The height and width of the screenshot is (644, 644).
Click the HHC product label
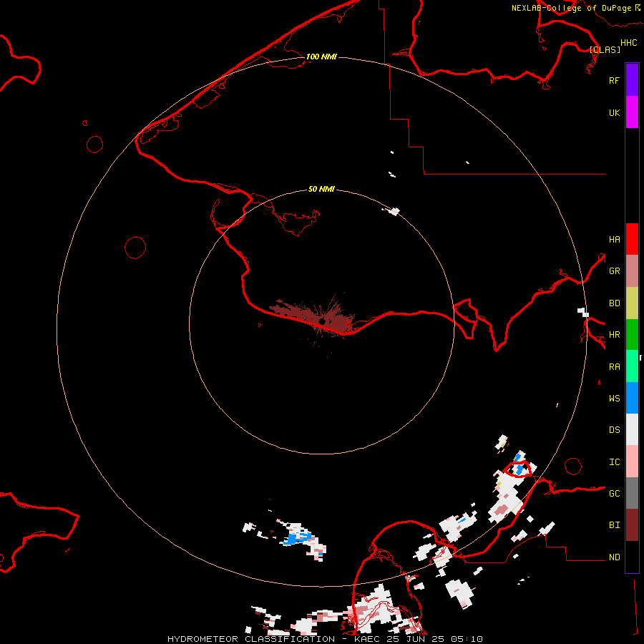(x=628, y=43)
